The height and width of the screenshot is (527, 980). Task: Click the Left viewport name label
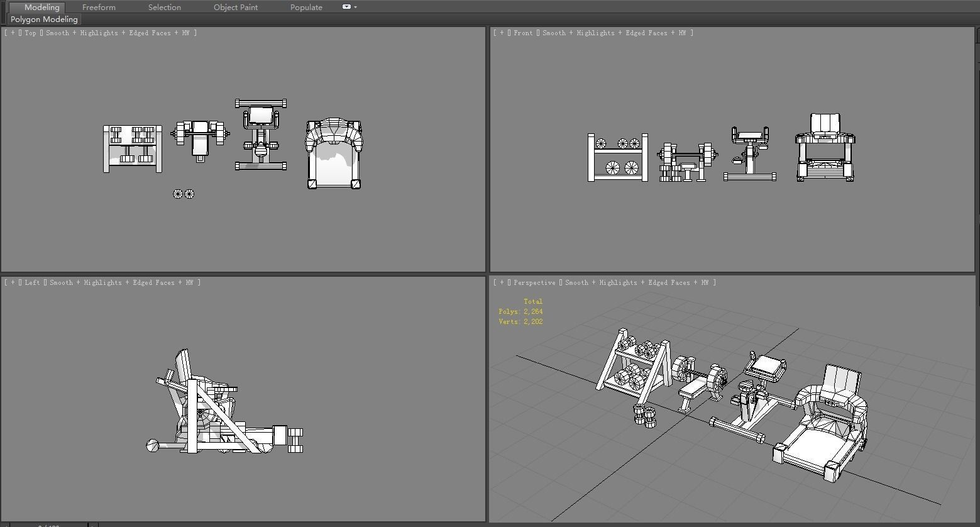(32, 282)
